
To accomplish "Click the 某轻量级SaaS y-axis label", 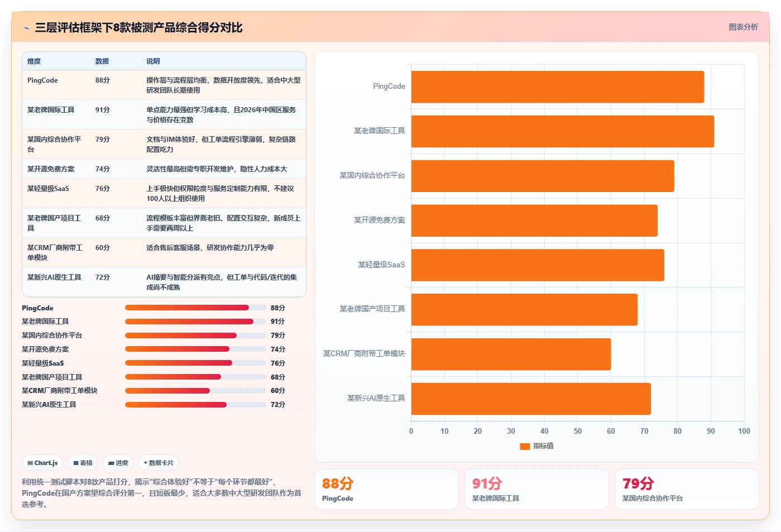I will 381,265.
